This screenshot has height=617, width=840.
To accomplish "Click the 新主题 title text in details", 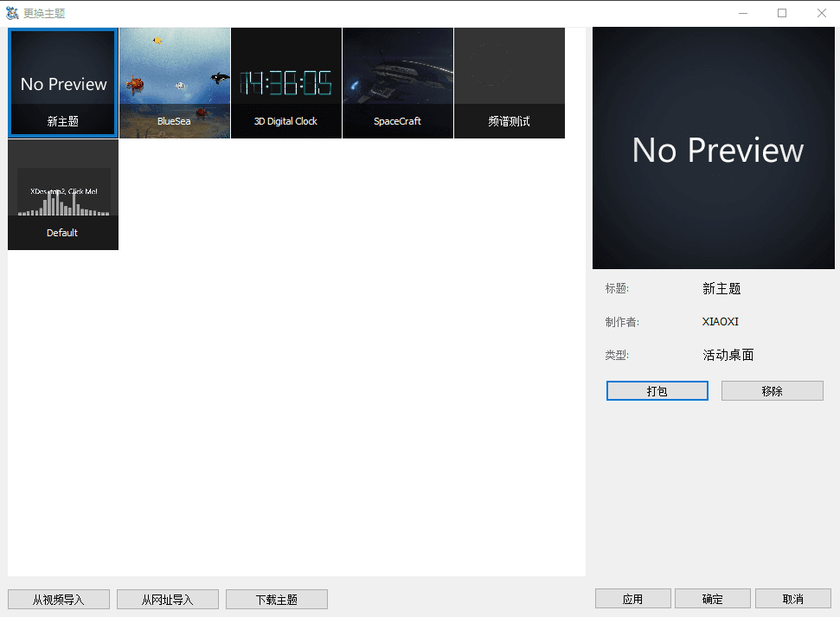I will [x=721, y=289].
